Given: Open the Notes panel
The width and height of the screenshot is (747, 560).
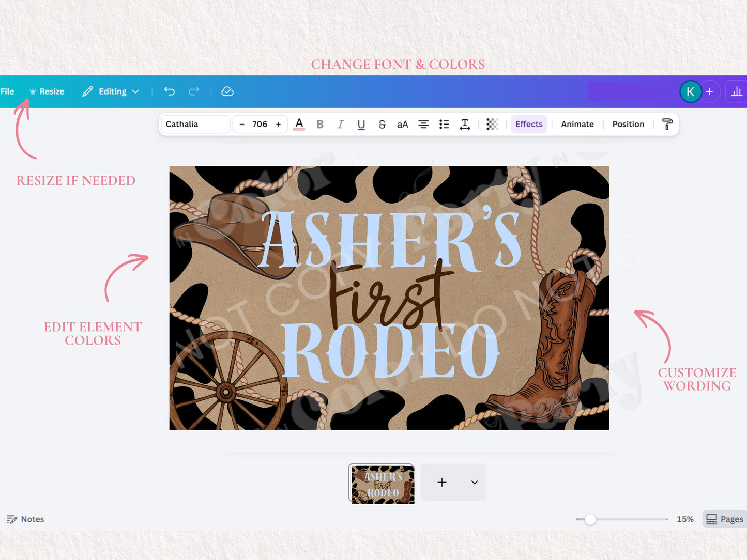Looking at the screenshot, I should pos(25,519).
